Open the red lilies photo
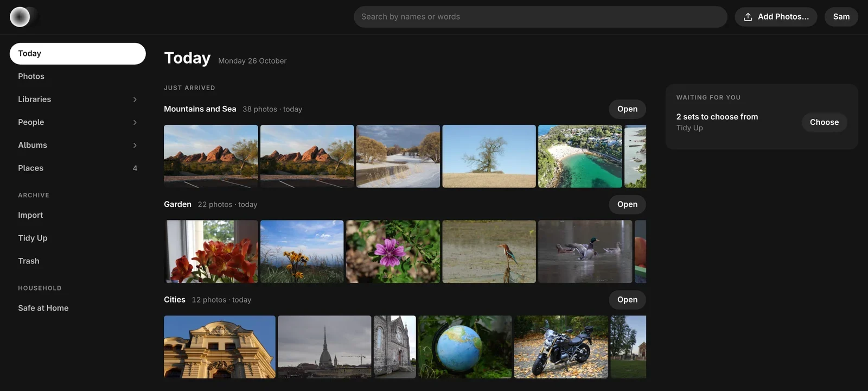868x391 pixels. (x=211, y=251)
